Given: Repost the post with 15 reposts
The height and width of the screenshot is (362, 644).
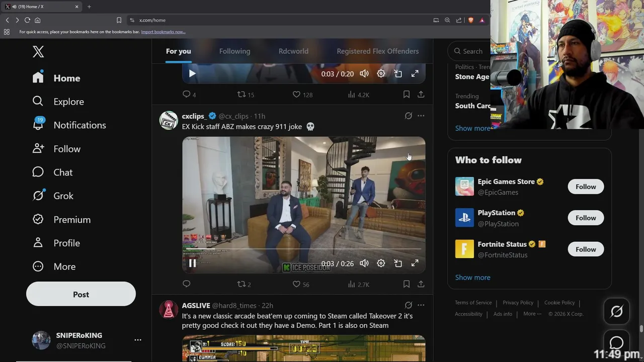Looking at the screenshot, I should (246, 95).
